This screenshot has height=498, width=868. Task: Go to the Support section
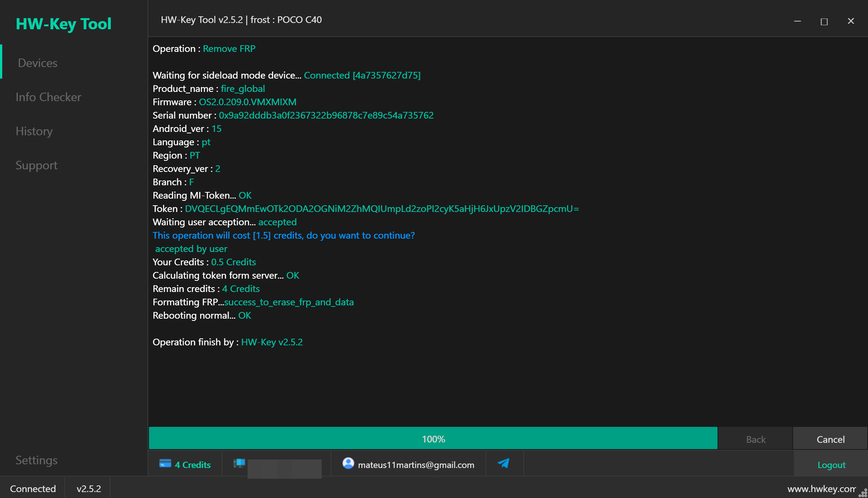[36, 165]
